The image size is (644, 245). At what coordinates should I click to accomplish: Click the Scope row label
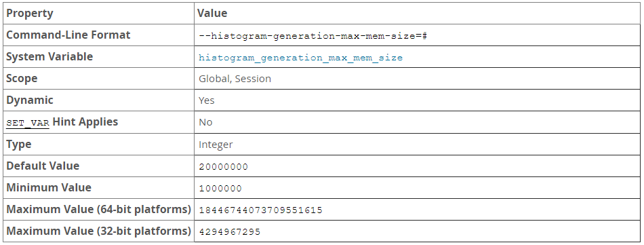(x=22, y=79)
